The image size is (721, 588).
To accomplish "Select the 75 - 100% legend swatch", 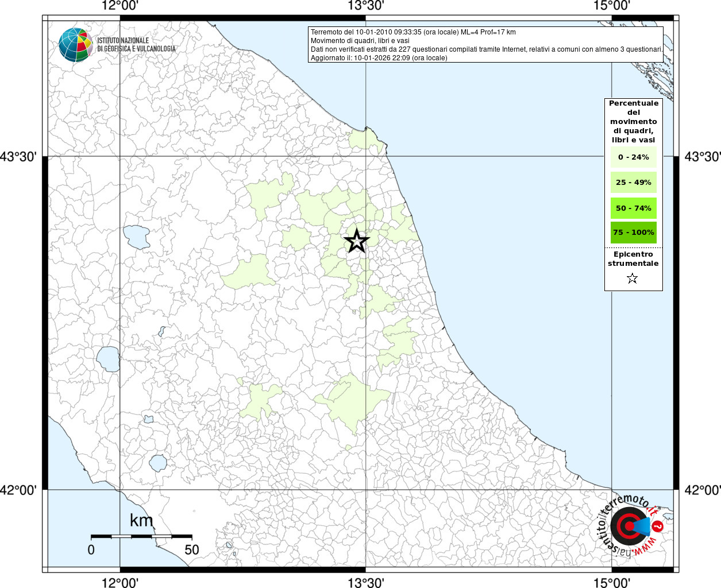I will [633, 233].
